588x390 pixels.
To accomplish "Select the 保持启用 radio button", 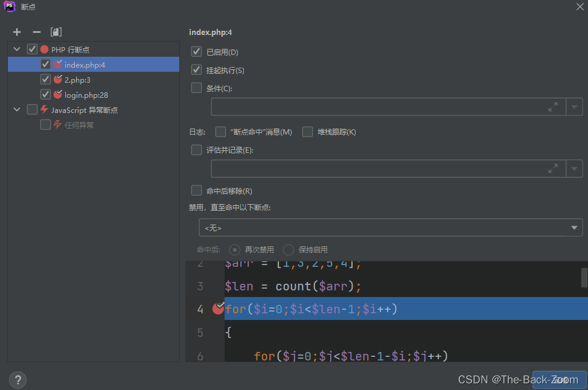I will coord(289,250).
